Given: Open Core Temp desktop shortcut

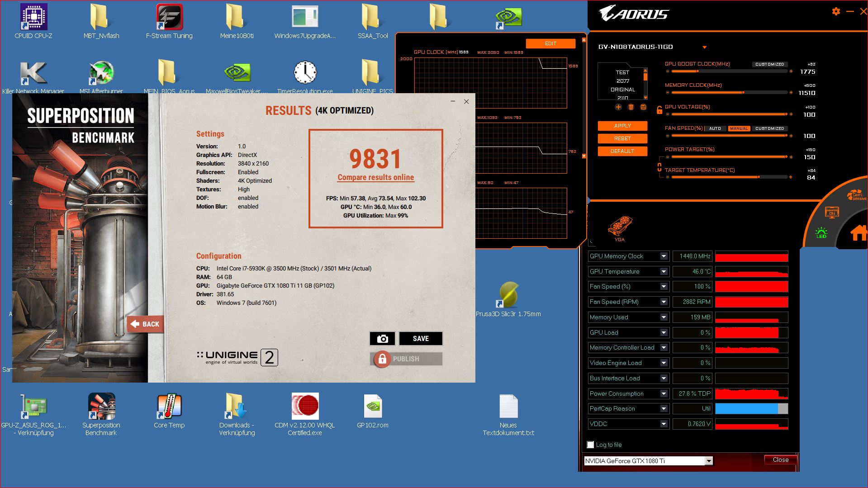Looking at the screenshot, I should click(169, 411).
